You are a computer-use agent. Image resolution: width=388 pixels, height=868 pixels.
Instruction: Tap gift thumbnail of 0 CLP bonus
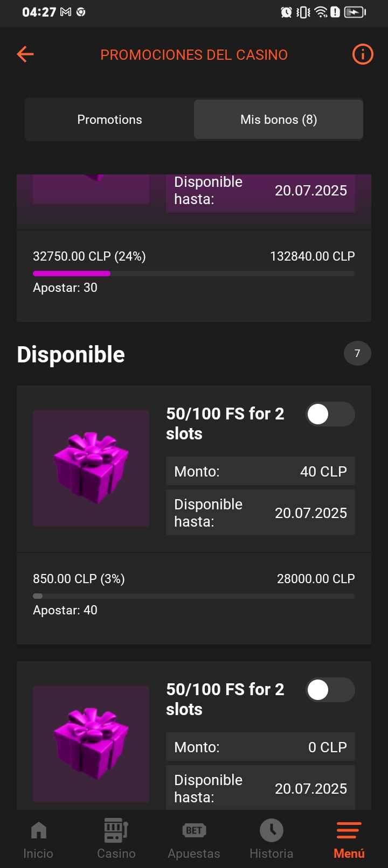(x=91, y=744)
